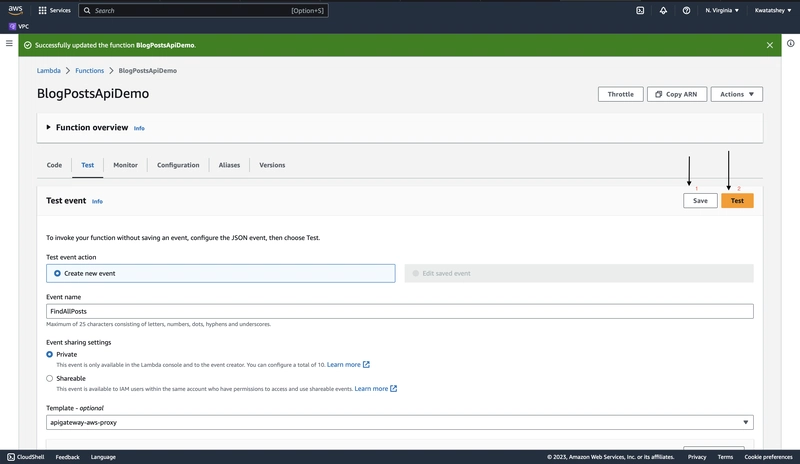Open the Services grid menu
The width and height of the screenshot is (800, 464).
pos(54,10)
